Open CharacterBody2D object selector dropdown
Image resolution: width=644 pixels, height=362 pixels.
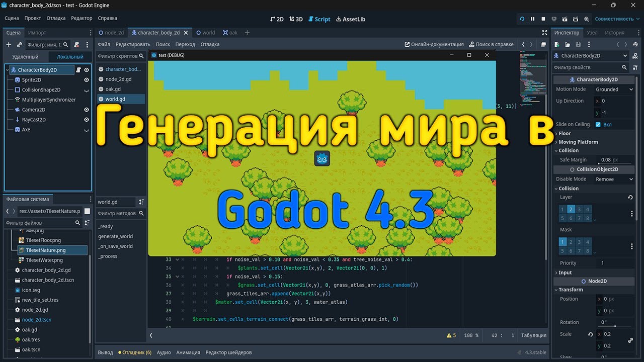[591, 56]
